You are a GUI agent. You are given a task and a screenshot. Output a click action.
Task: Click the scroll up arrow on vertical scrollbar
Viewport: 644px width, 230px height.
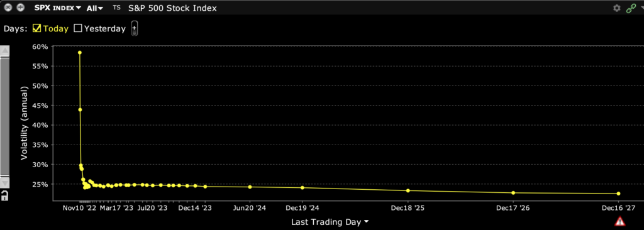pyautogui.click(x=4, y=51)
